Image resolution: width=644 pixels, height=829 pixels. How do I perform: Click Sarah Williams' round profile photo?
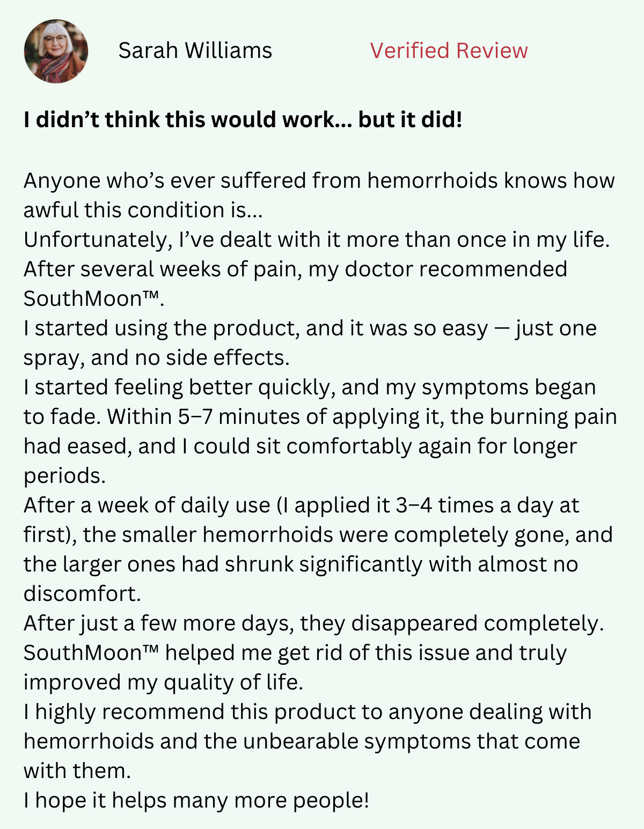56,52
